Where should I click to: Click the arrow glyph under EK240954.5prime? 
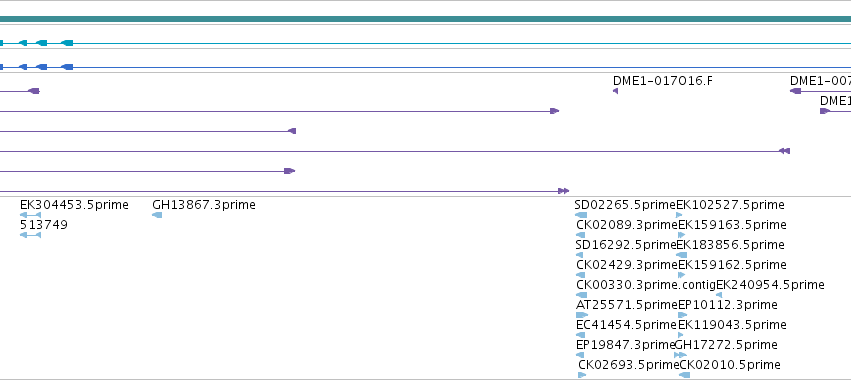click(719, 295)
